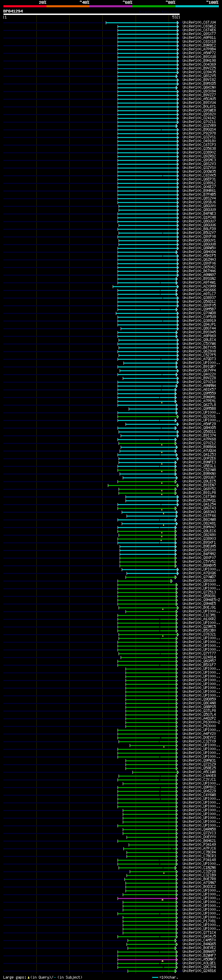The image size is (222, 980).
Task: Select hit label UniRef100_O49180
Action: pyautogui.click(x=199, y=141)
